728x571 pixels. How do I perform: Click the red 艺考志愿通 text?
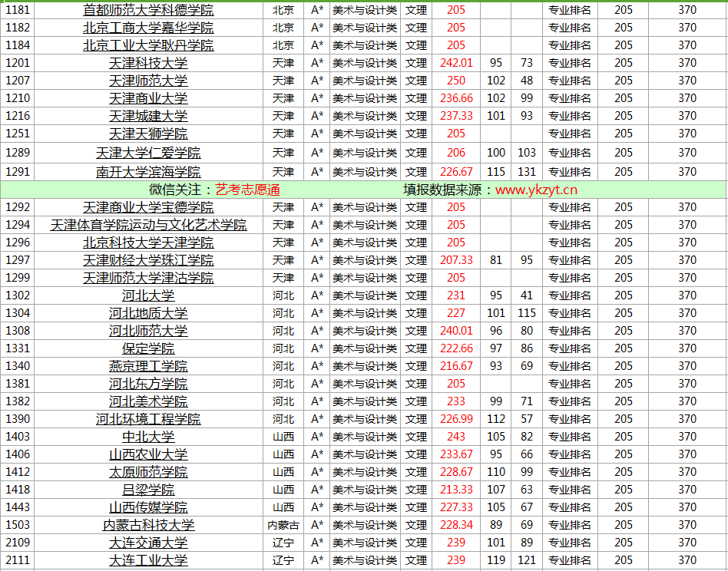248,190
